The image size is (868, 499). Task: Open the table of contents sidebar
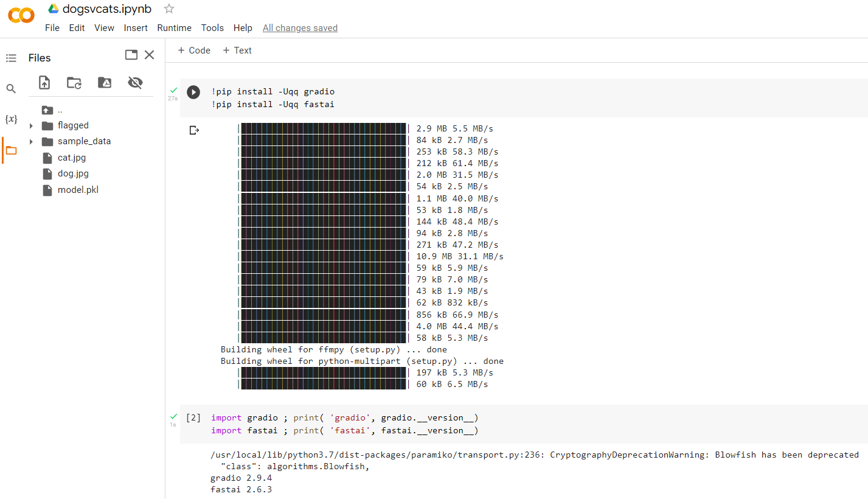[11, 58]
